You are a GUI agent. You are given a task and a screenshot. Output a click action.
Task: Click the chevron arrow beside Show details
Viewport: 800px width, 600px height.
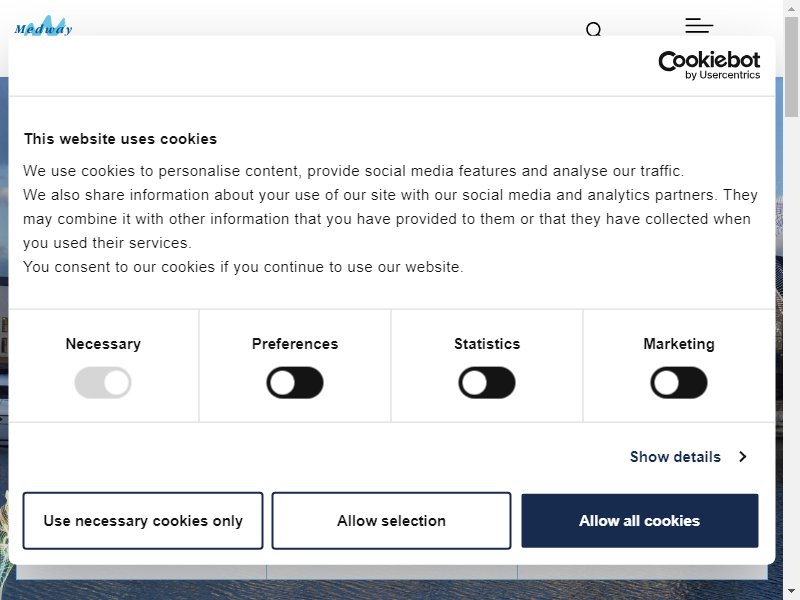[x=743, y=457]
